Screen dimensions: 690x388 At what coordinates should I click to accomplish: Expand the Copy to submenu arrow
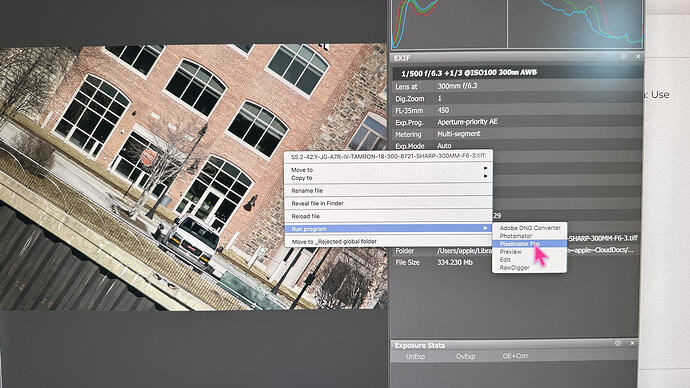point(485,177)
